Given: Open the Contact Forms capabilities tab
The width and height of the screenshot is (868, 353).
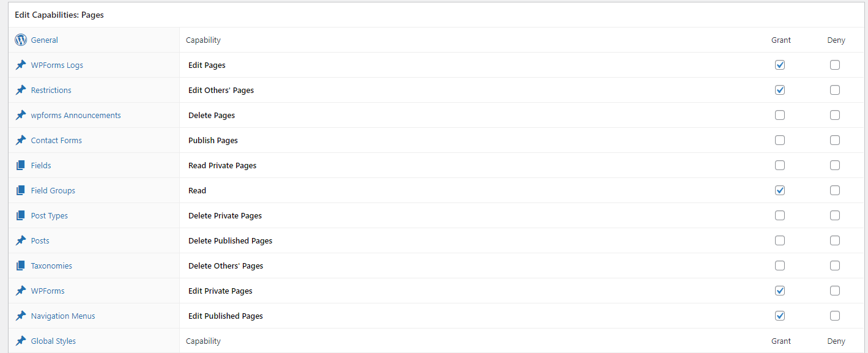Looking at the screenshot, I should click(x=56, y=140).
